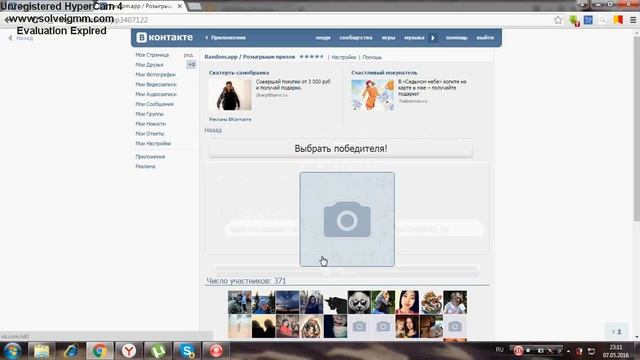Open Skype from taskbar
640x360 pixels.
coord(187,351)
